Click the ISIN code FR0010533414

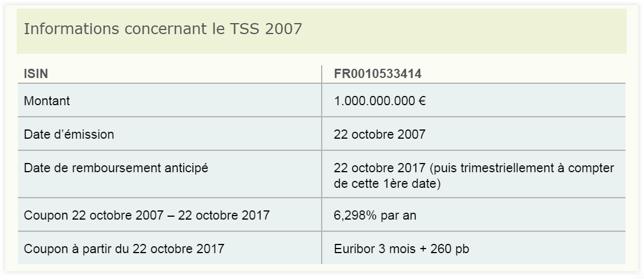coord(377,74)
